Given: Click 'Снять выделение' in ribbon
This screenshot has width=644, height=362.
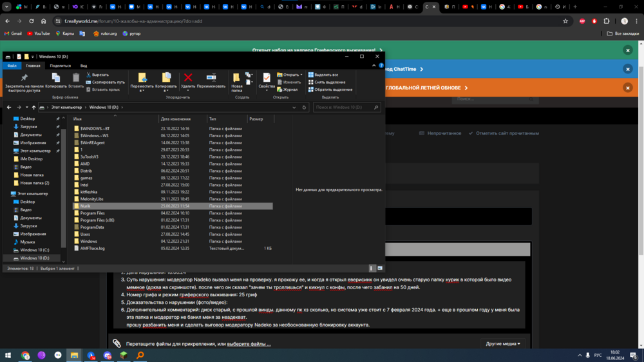Looking at the screenshot, I should click(x=327, y=82).
